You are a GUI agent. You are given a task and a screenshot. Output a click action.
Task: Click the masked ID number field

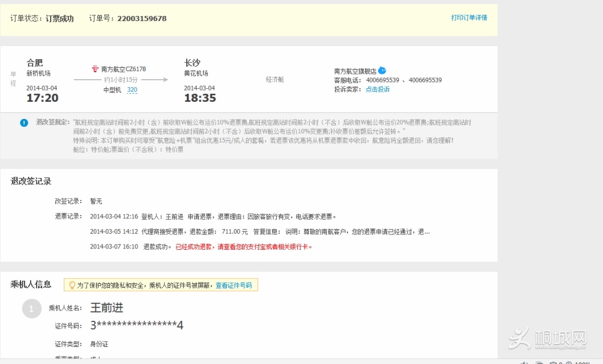click(137, 325)
